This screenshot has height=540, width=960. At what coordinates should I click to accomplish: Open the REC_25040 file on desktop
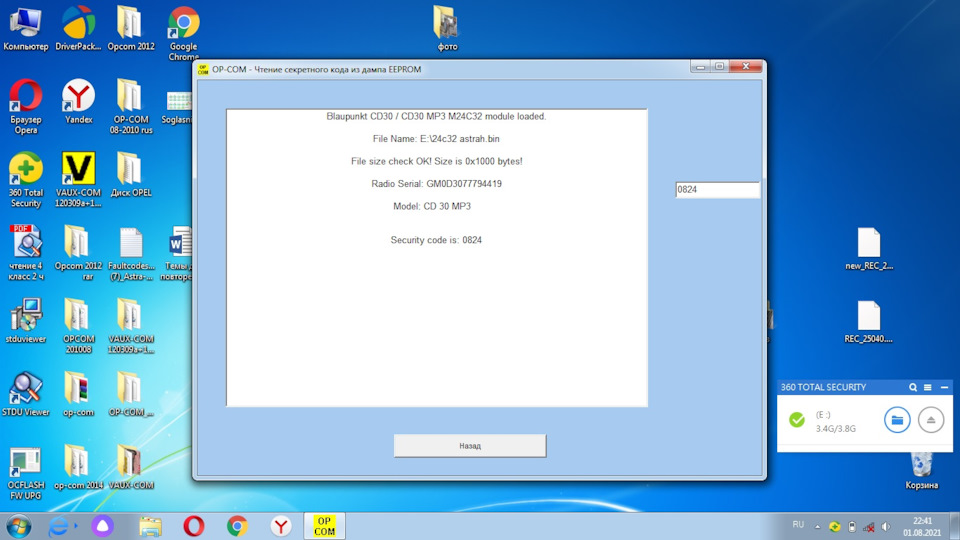(869, 321)
